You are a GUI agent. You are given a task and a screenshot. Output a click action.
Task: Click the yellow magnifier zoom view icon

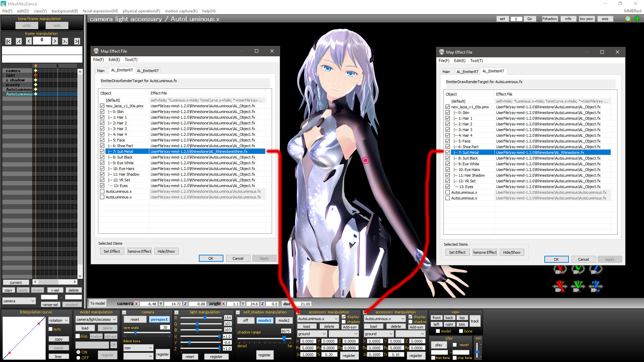click(x=628, y=19)
